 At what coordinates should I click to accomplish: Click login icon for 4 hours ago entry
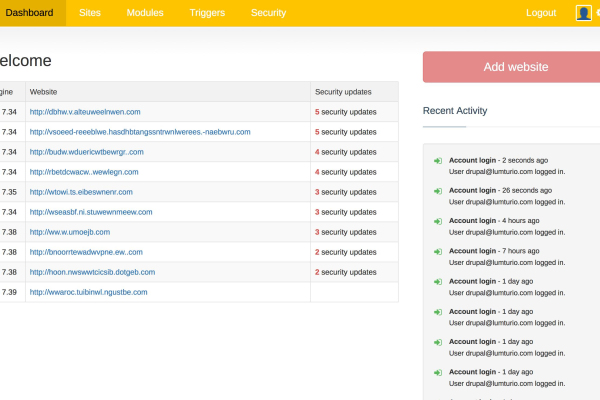438,221
